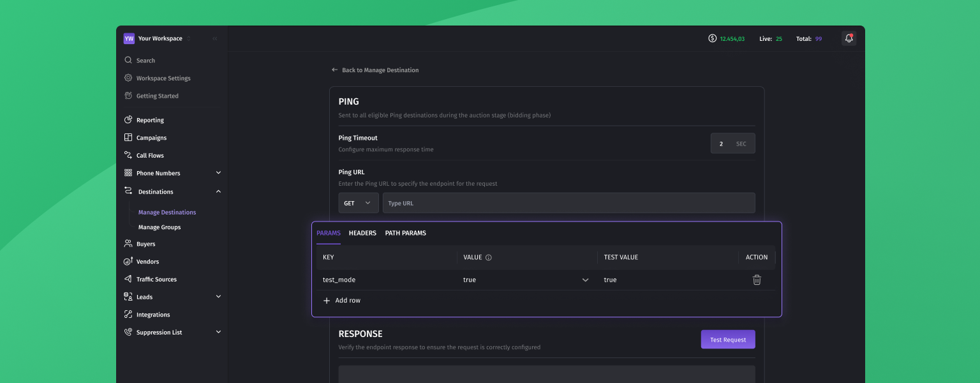Switch to the Headers tab
This screenshot has width=980, height=383.
[362, 233]
